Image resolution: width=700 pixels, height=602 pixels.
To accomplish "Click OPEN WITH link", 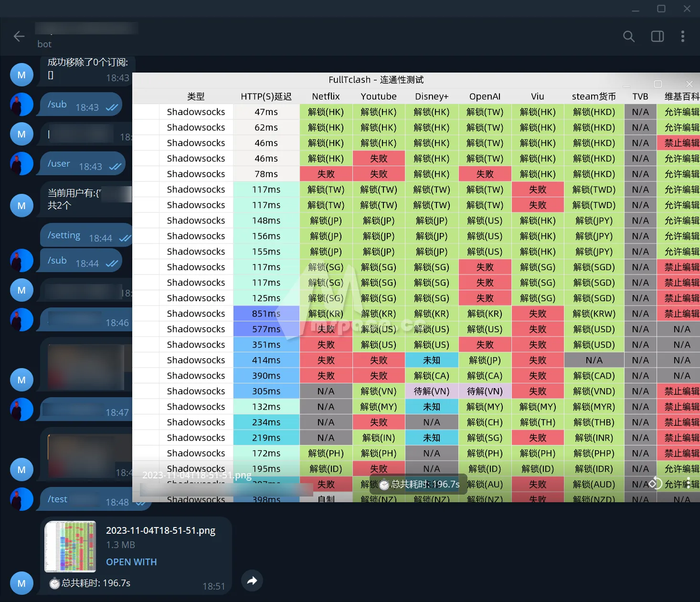I will [x=131, y=562].
